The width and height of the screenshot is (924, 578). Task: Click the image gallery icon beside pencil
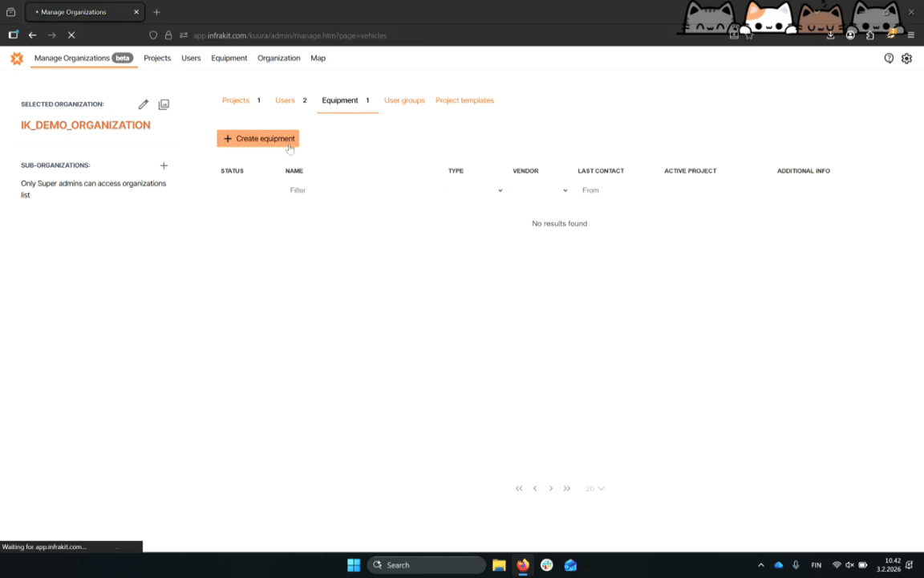(x=164, y=104)
